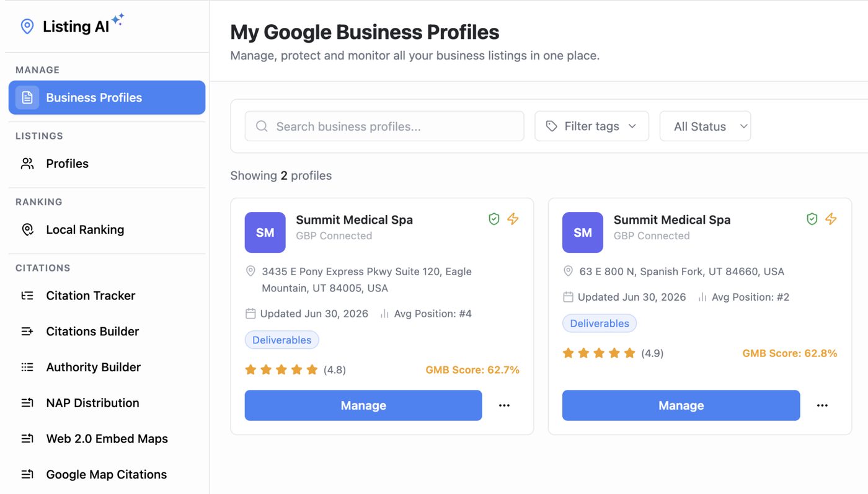
Task: Go to Profiles in sidebar
Action: tap(107, 164)
